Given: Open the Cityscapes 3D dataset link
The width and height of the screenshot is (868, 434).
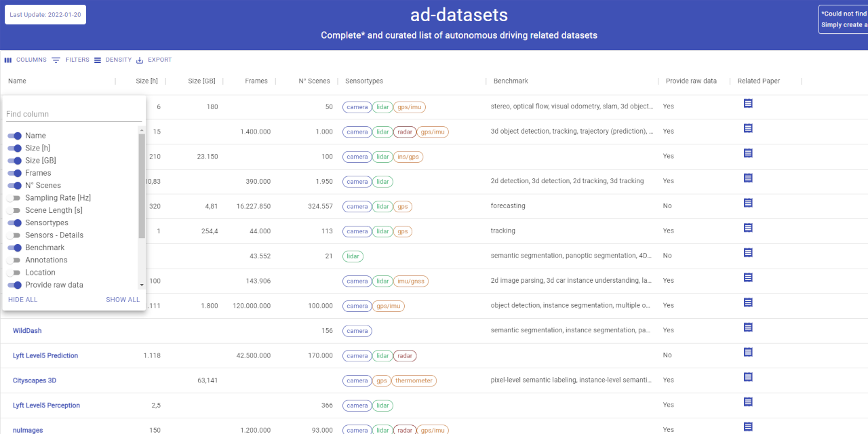Looking at the screenshot, I should coord(35,380).
